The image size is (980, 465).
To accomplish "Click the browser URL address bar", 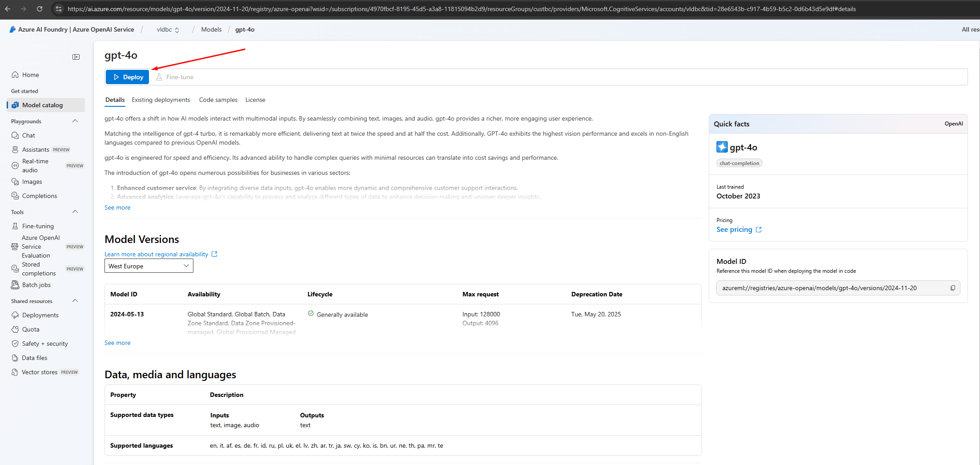I will pyautogui.click(x=462, y=9).
